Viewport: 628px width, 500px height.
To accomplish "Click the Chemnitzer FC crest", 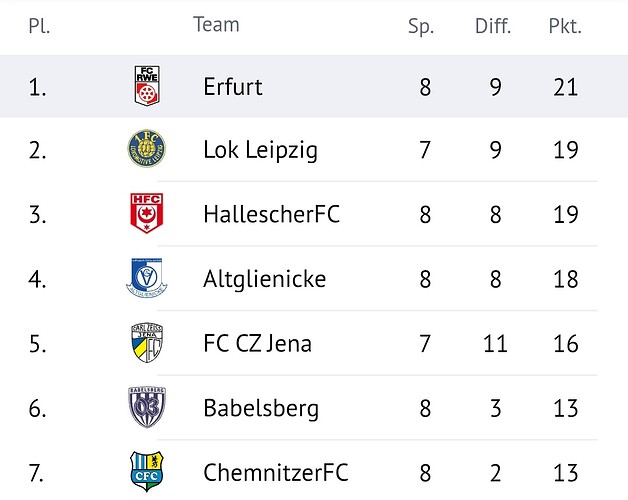I will click(147, 471).
